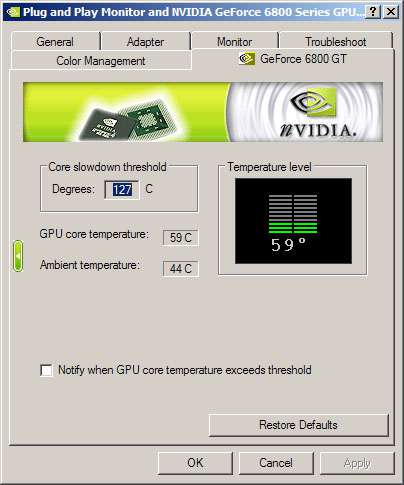Select the GeForce 6800 GT tab

(293, 59)
